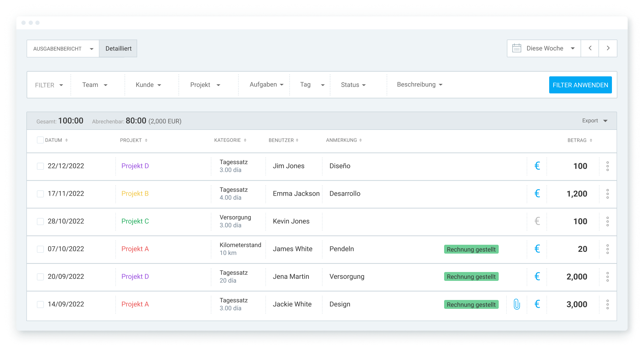Toggle the select-all checkbox in the table header
This screenshot has width=644, height=347.
pyautogui.click(x=40, y=140)
